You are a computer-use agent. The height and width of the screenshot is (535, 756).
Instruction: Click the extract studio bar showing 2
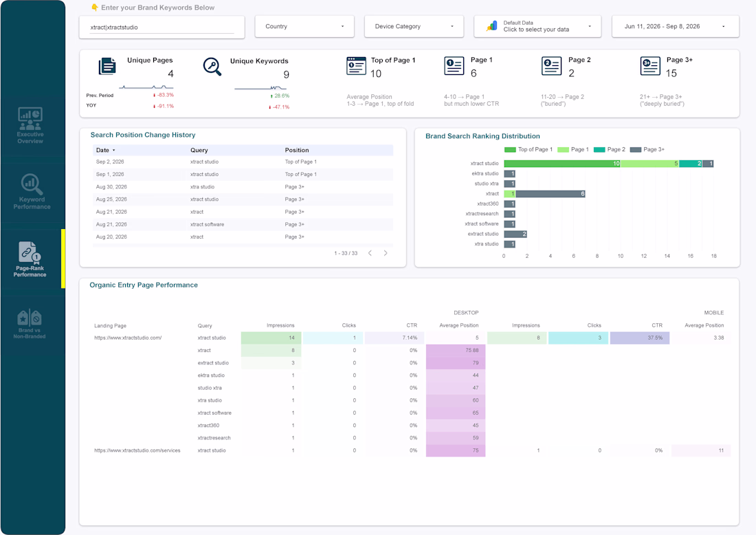[x=515, y=234]
